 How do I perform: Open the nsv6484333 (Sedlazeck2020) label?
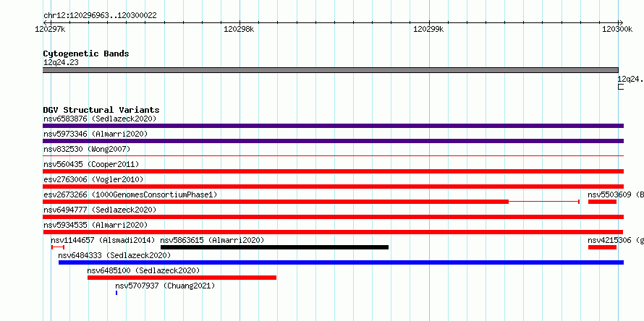pyautogui.click(x=114, y=255)
